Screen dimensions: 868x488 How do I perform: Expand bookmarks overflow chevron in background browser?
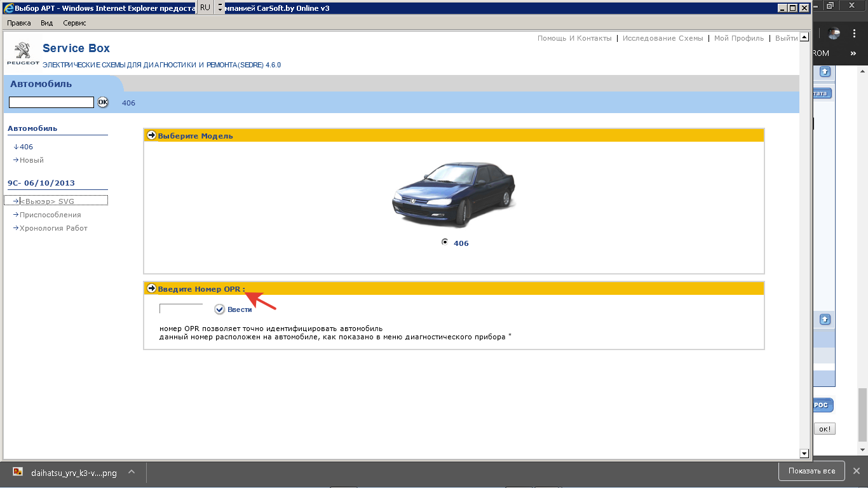pyautogui.click(x=855, y=53)
